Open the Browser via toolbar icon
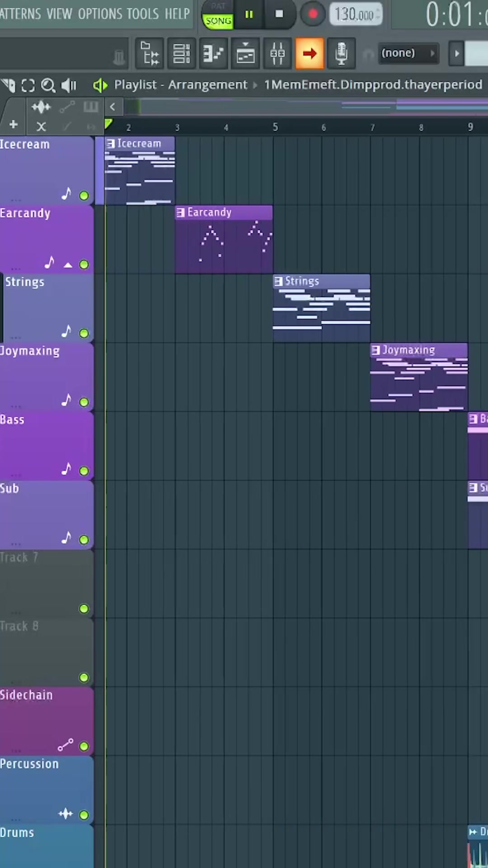The image size is (488, 868). click(x=150, y=53)
